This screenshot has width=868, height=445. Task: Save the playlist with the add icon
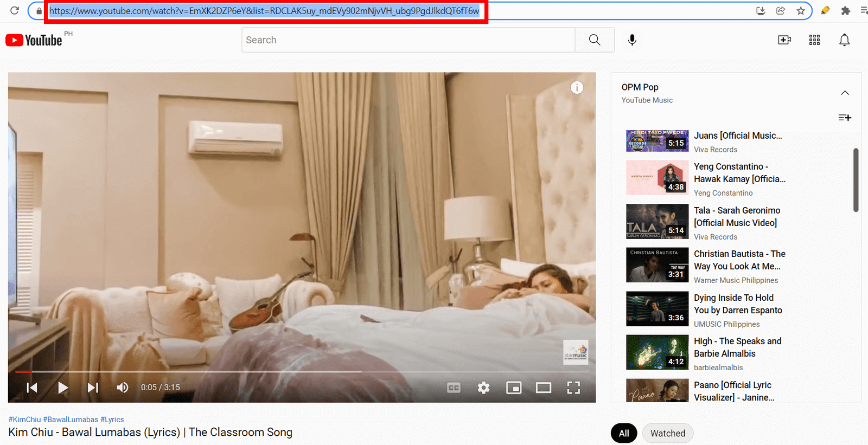point(845,118)
